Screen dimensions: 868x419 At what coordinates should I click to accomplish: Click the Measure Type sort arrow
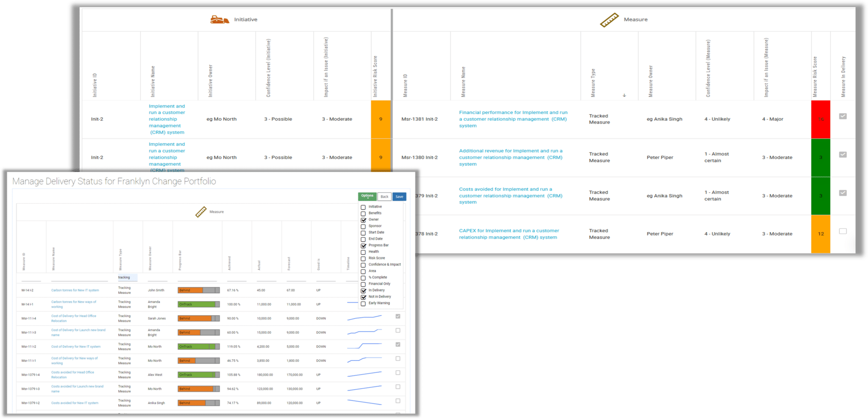tap(624, 95)
